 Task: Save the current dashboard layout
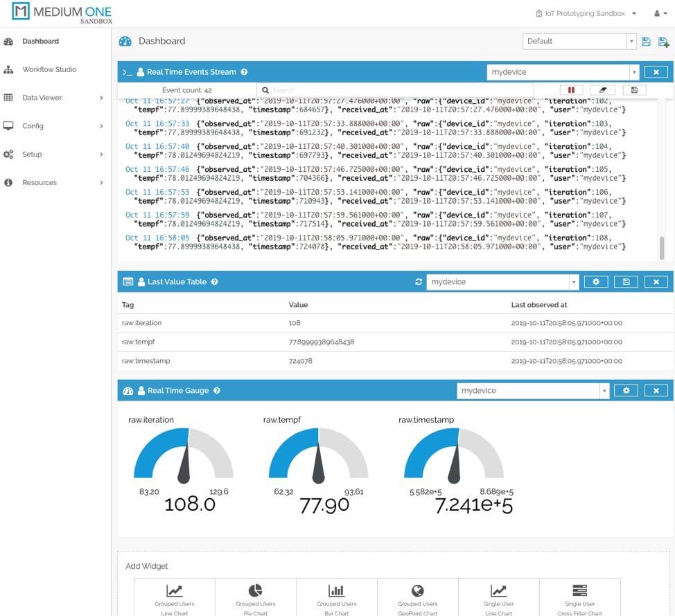point(646,42)
